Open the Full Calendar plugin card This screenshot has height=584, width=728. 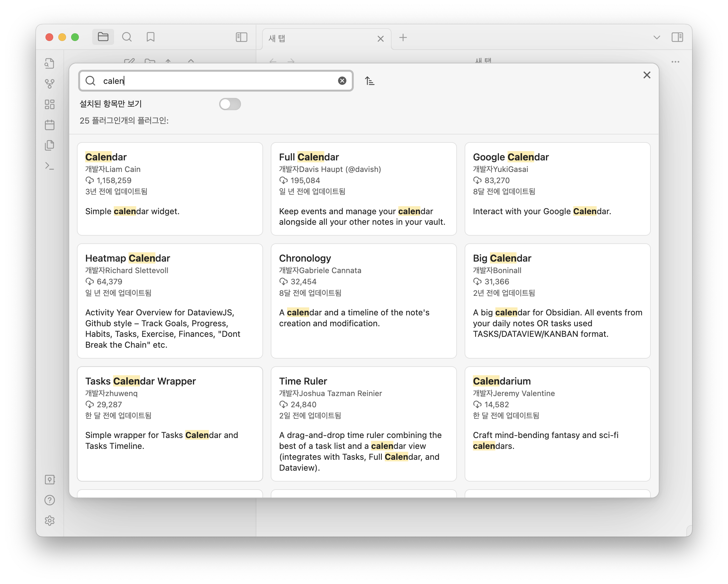363,189
